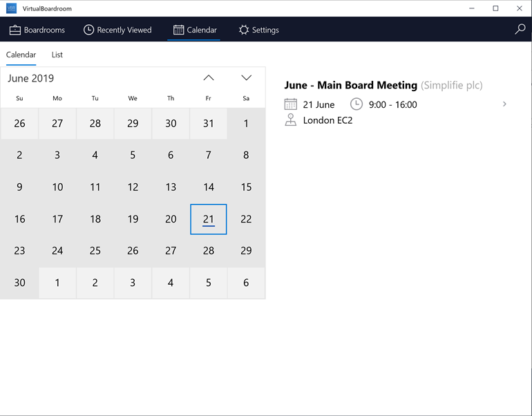
Task: Maximize the VirtualBoardroom window
Action: point(495,8)
